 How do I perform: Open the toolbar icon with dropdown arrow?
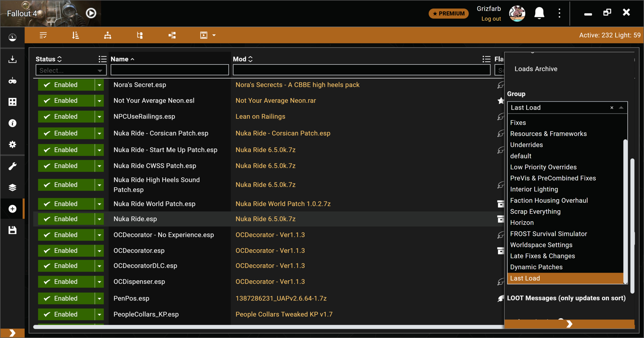tap(208, 35)
